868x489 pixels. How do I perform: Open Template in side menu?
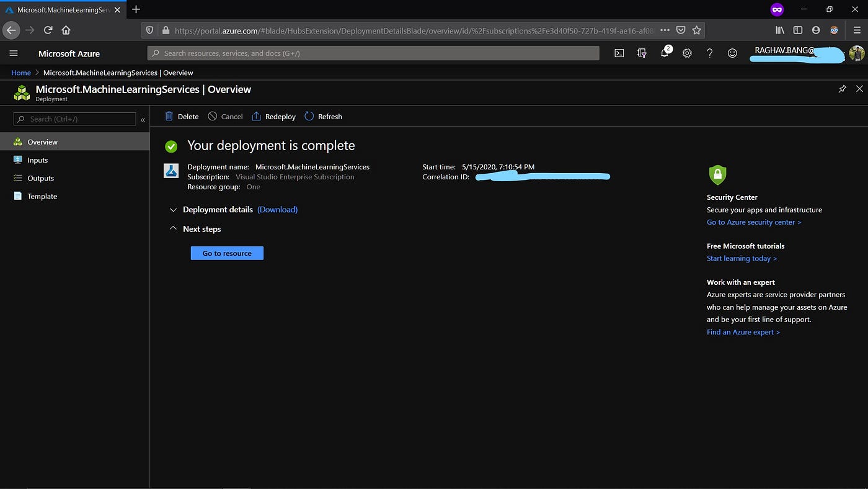pyautogui.click(x=74, y=196)
